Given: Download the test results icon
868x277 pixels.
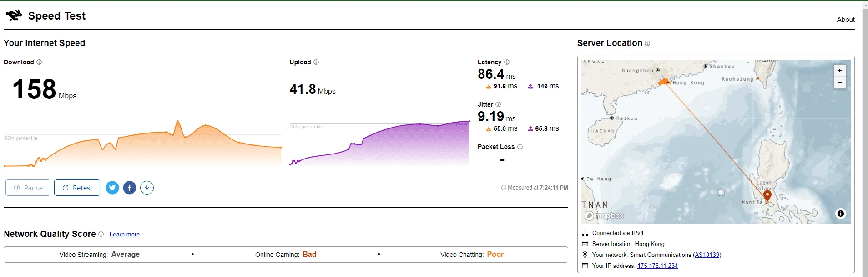Looking at the screenshot, I should point(147,188).
